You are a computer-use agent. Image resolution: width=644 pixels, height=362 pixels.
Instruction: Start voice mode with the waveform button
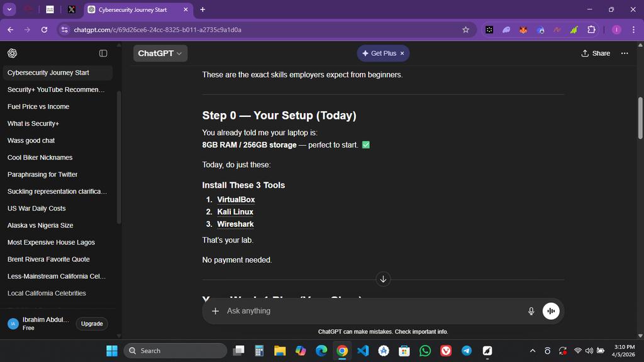pyautogui.click(x=551, y=311)
